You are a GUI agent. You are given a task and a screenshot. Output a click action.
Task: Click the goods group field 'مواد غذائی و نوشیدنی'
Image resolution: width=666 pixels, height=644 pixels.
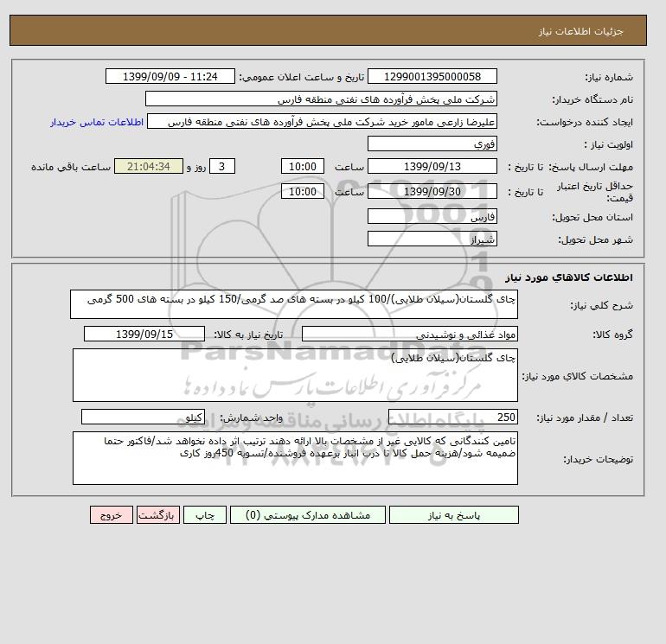coord(409,334)
